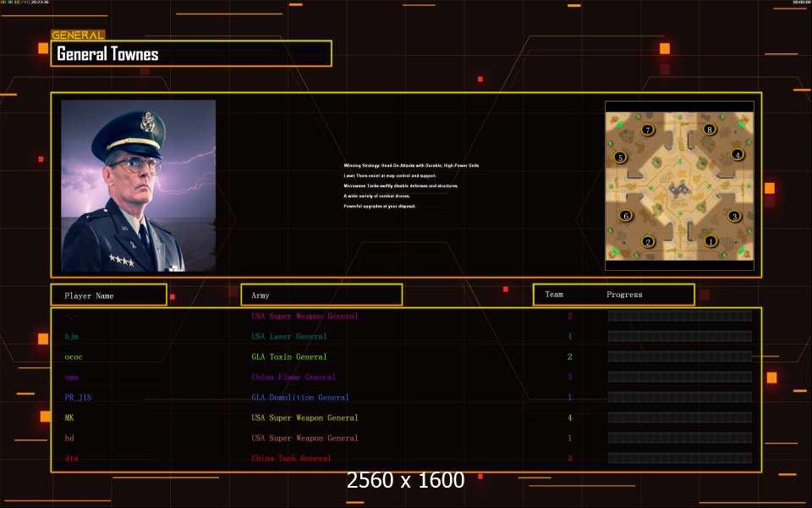Click team number 1 in PR_JIS's row

coord(569,398)
